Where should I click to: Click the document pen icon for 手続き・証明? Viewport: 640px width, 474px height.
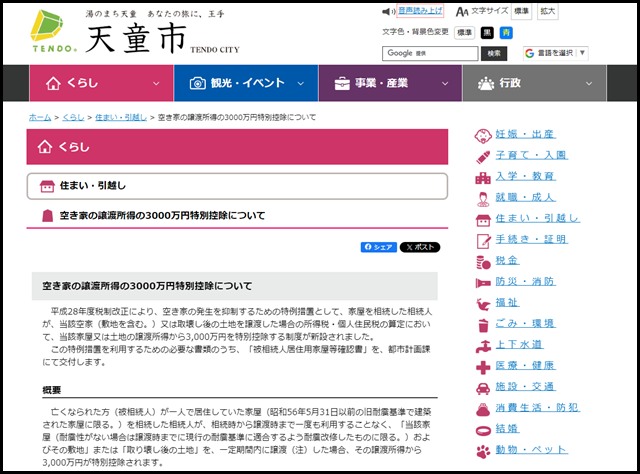[484, 241]
